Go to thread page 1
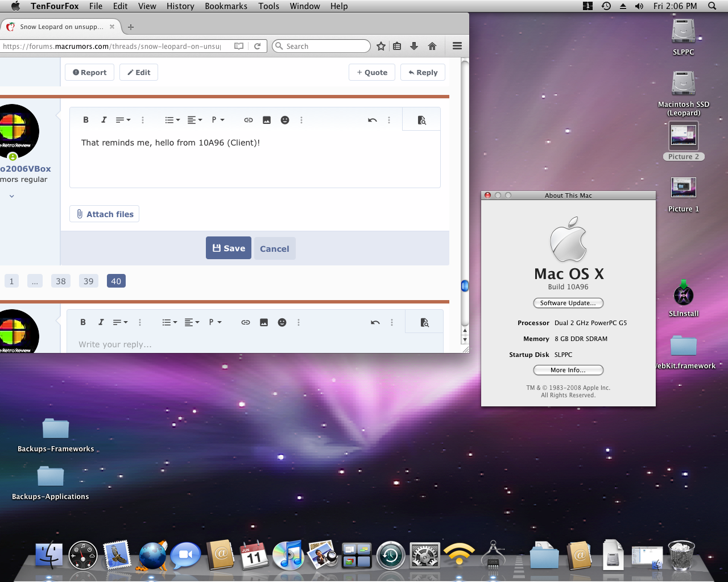 [11, 281]
